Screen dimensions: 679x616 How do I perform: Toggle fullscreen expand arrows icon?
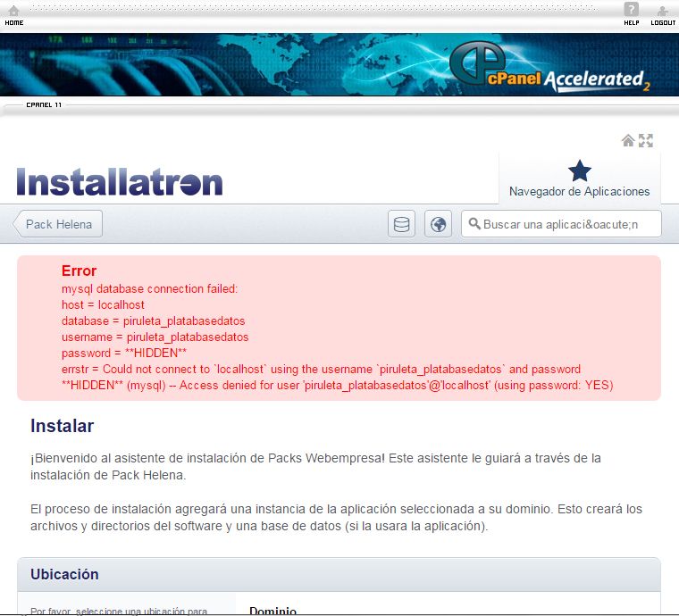(x=646, y=140)
